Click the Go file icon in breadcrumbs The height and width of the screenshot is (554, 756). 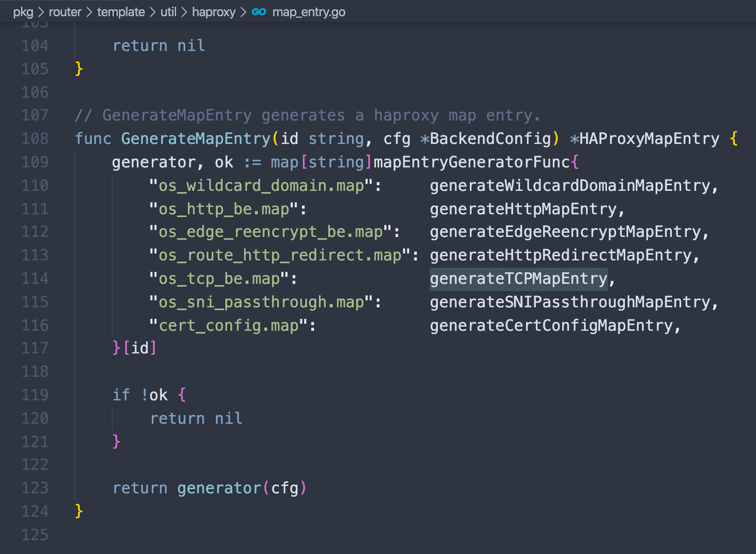tap(259, 12)
